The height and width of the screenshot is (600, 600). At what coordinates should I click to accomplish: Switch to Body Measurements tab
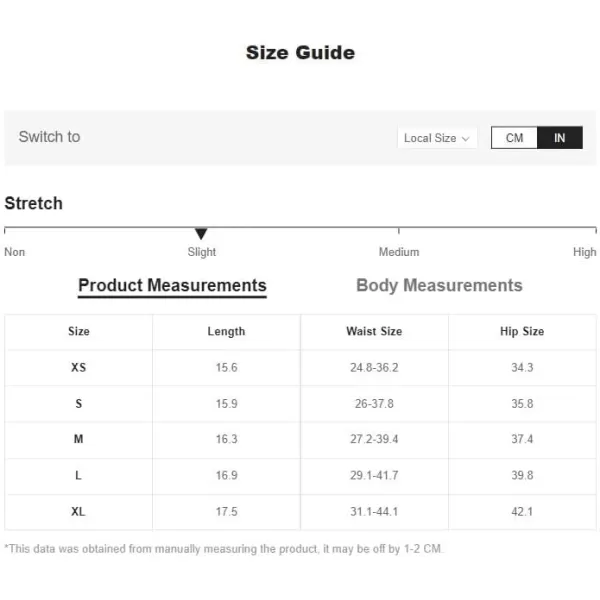click(439, 285)
